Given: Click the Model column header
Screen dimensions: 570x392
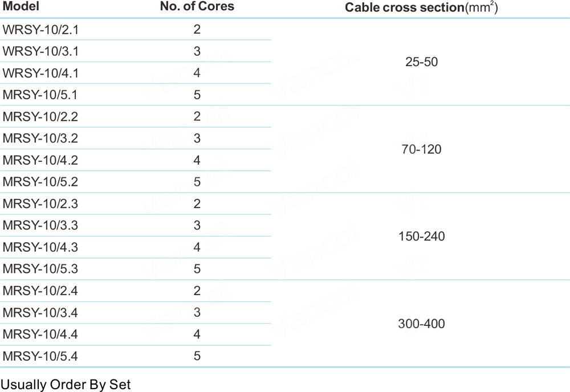Looking at the screenshot, I should pyautogui.click(x=21, y=6).
